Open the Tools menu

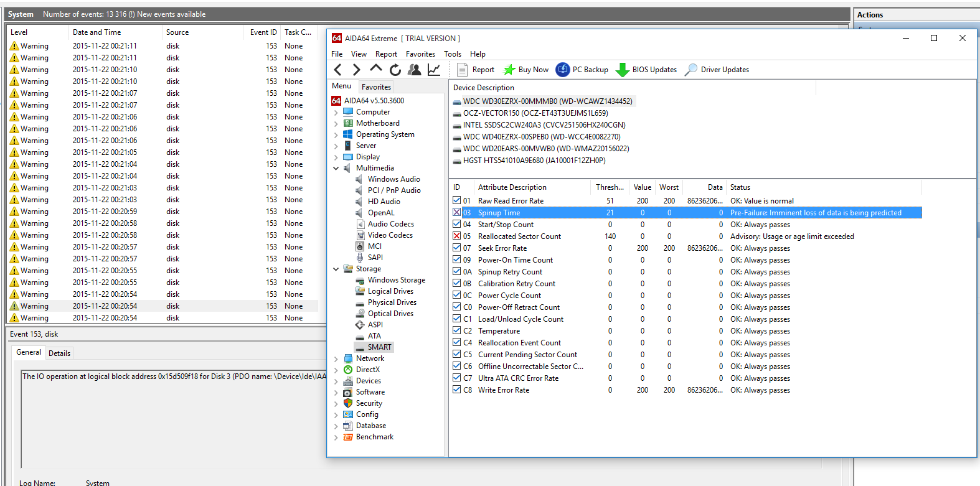pos(453,54)
